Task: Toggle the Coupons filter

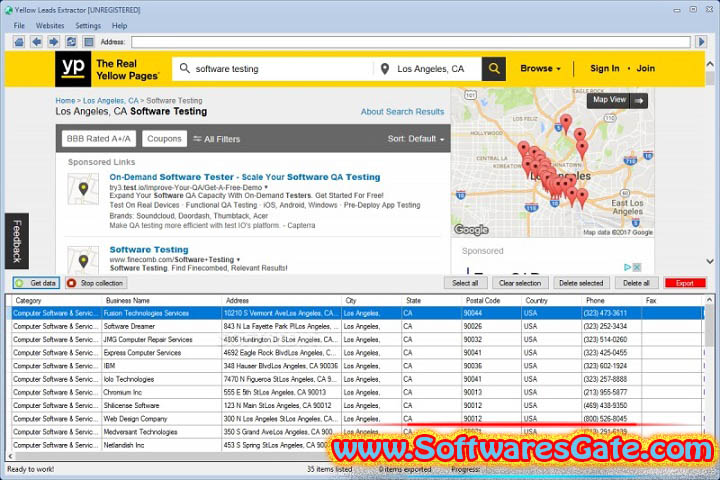Action: (164, 139)
